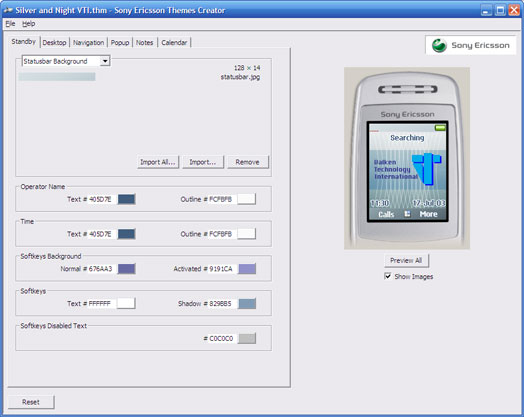Click the Time text hex field

coord(102,234)
